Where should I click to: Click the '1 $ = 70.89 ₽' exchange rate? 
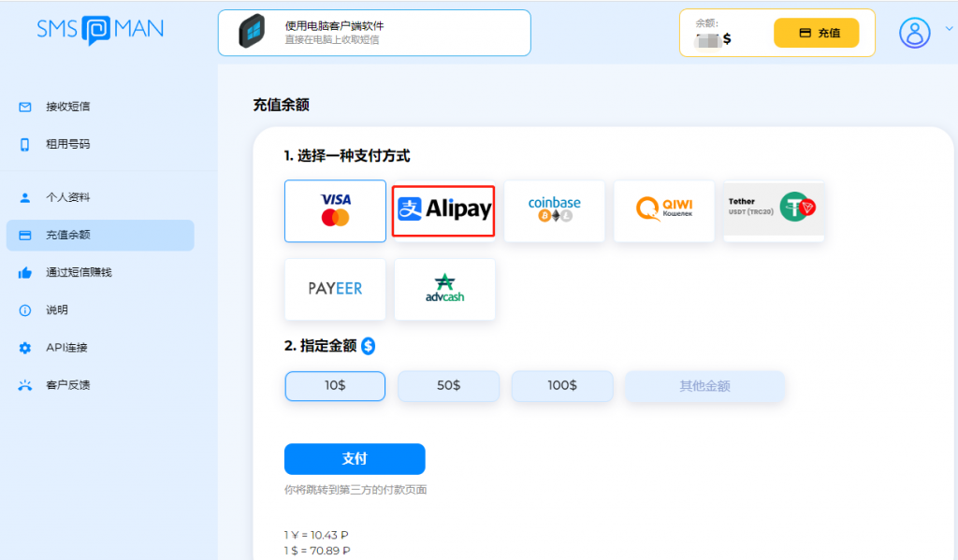tap(317, 551)
